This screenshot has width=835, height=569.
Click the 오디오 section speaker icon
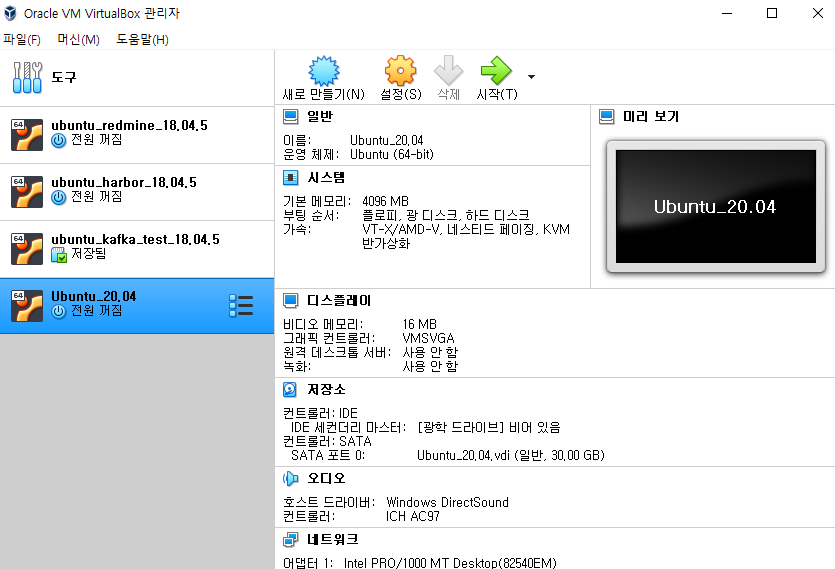pos(291,478)
